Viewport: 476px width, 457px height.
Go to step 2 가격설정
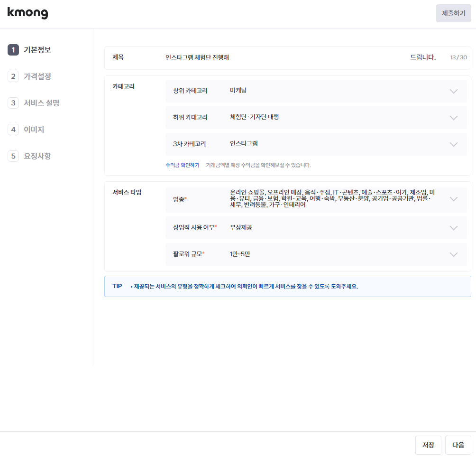click(x=29, y=76)
